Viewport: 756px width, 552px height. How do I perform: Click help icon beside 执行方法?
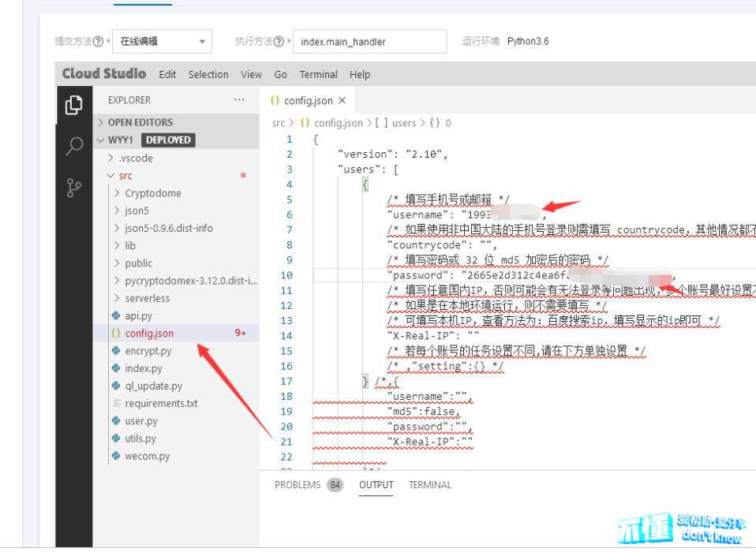(279, 42)
